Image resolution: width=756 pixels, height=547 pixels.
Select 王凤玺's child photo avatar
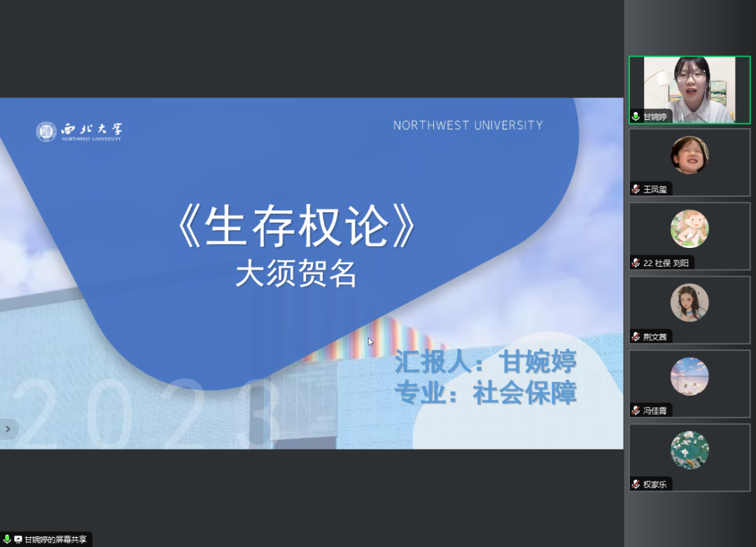pyautogui.click(x=689, y=155)
